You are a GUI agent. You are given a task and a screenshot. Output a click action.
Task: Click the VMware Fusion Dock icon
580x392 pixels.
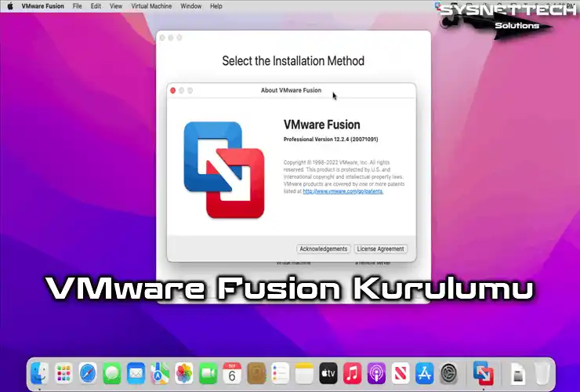(x=484, y=372)
